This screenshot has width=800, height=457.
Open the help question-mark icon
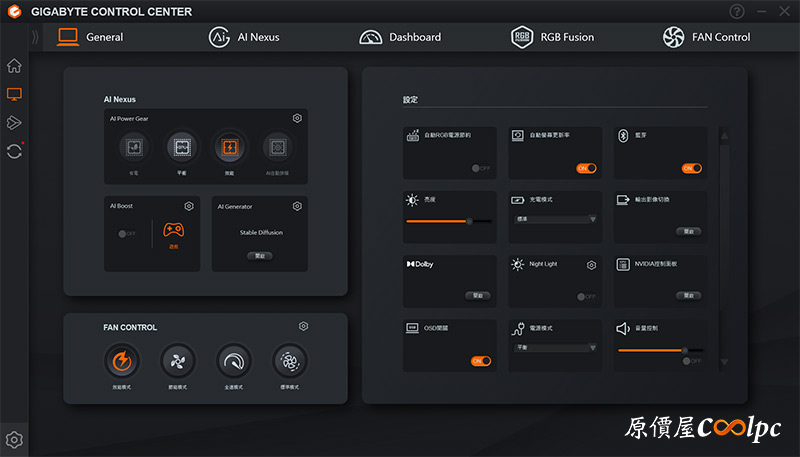coord(737,11)
